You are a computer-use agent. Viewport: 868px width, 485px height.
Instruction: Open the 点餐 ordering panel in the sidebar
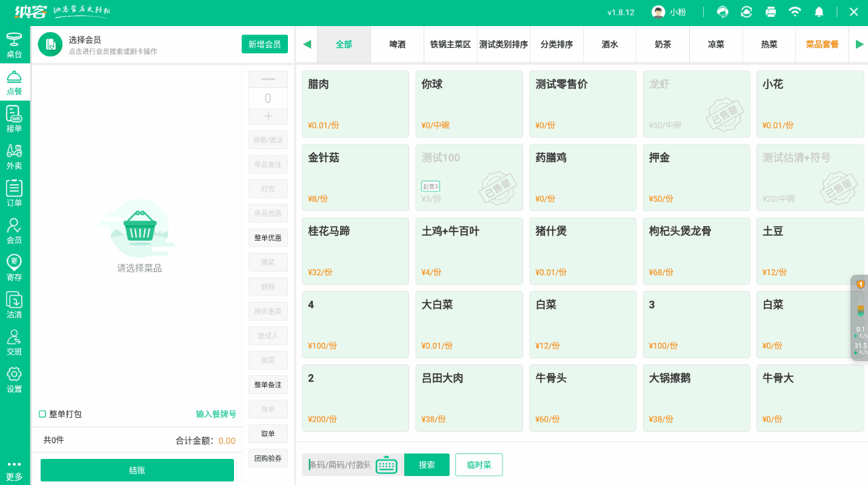click(15, 82)
